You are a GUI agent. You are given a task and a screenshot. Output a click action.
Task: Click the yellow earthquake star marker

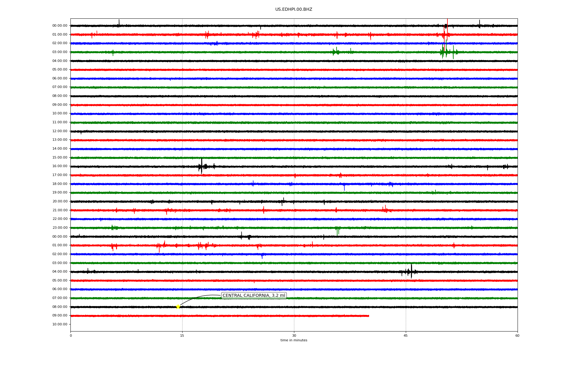coord(178,307)
